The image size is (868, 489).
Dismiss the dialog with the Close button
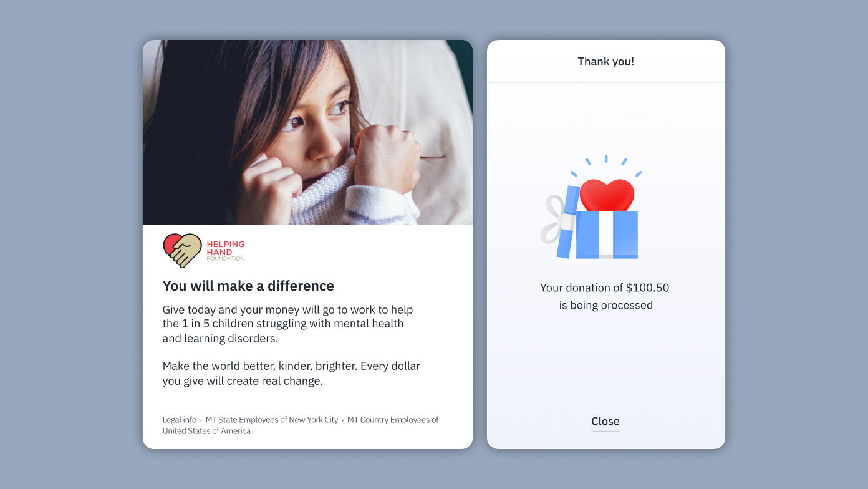605,422
